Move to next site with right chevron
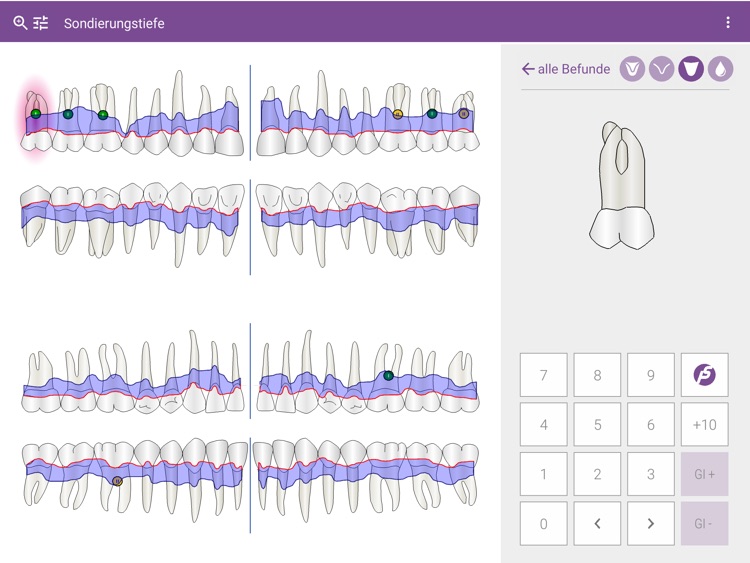 (x=651, y=524)
